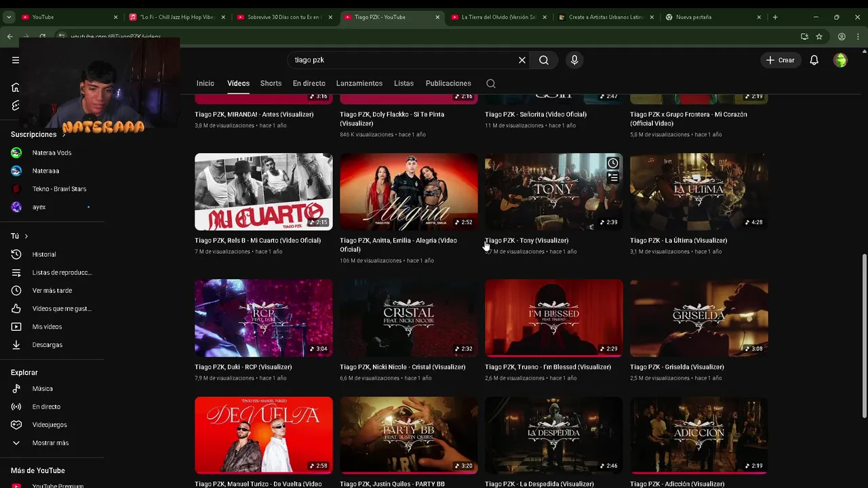868x488 pixels.
Task: Click the Suscripciones section heading
Action: (x=33, y=135)
